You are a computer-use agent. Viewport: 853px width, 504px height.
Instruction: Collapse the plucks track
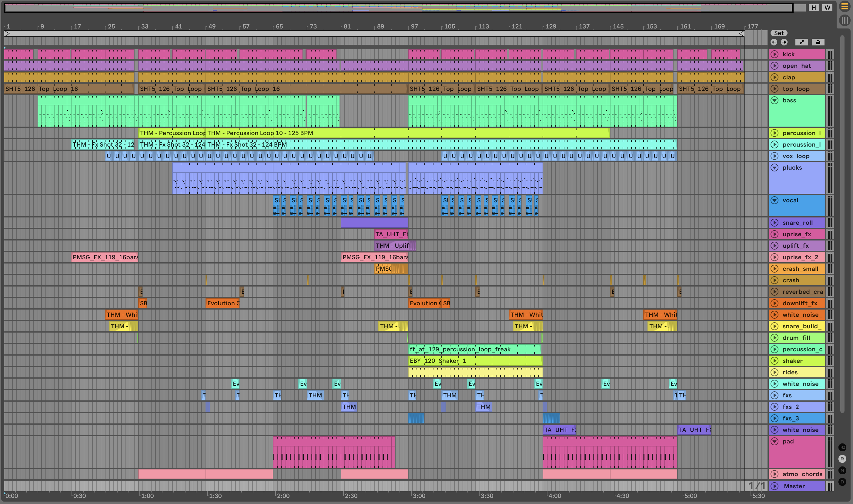pyautogui.click(x=774, y=168)
